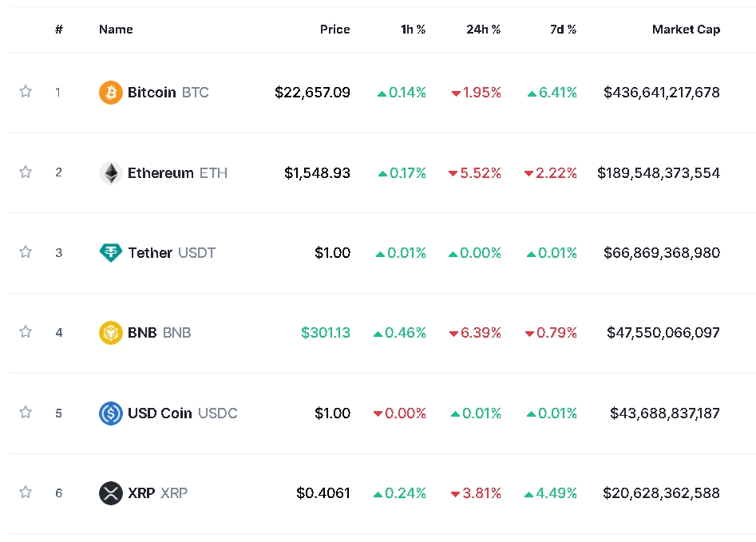Star Bitcoin to add to watchlist
The image size is (756, 542).
(x=26, y=92)
